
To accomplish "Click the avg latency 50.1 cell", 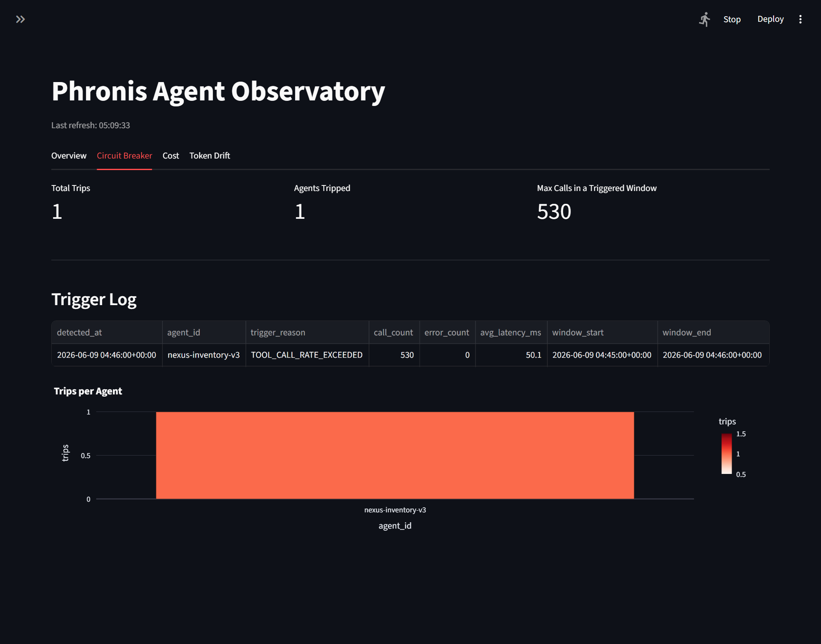I will pos(511,355).
